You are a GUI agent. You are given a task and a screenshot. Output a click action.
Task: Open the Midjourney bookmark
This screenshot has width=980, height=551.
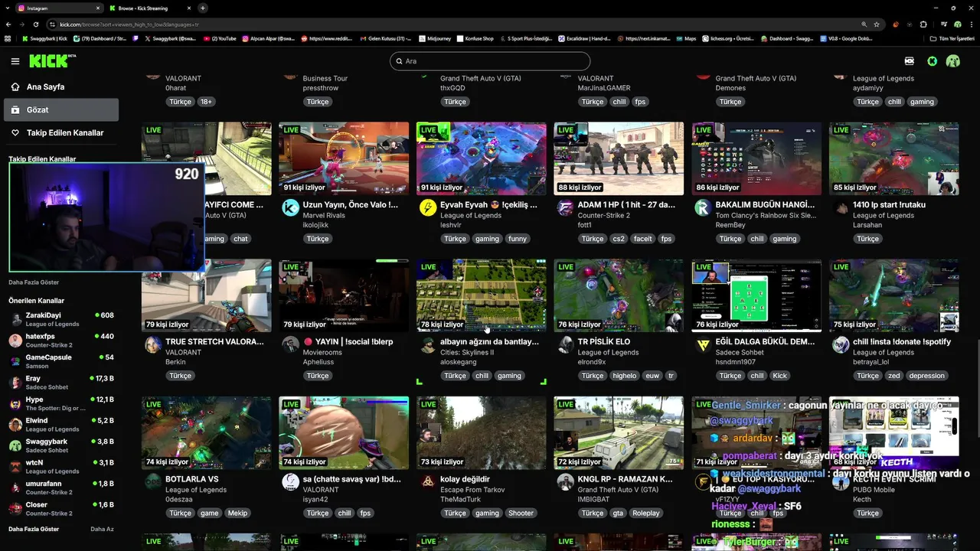click(435, 38)
